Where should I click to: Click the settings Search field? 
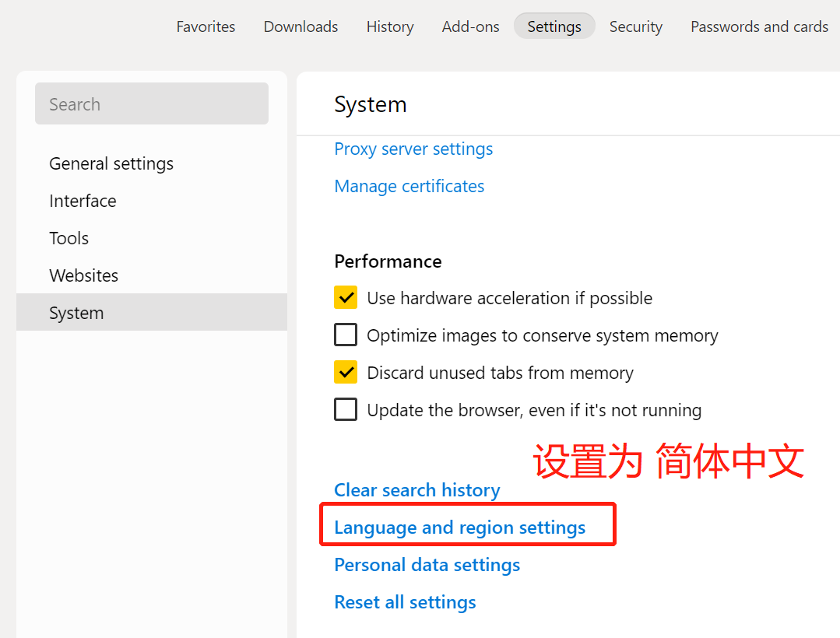(152, 103)
